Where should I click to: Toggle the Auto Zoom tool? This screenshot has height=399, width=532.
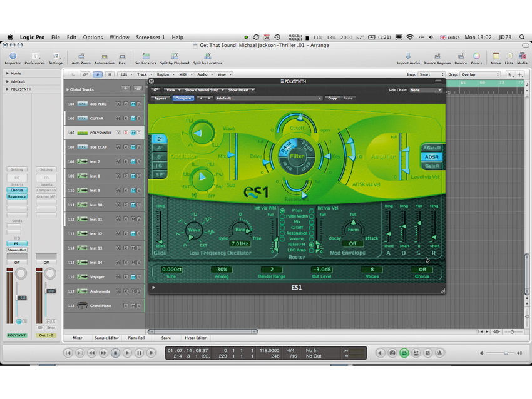tap(81, 56)
